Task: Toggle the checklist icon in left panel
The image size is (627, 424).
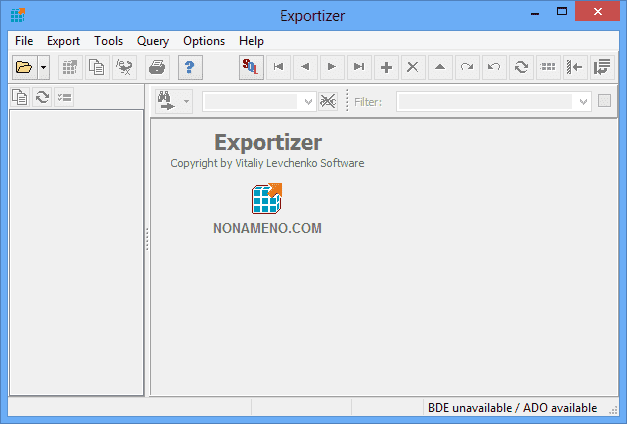Action: (64, 97)
